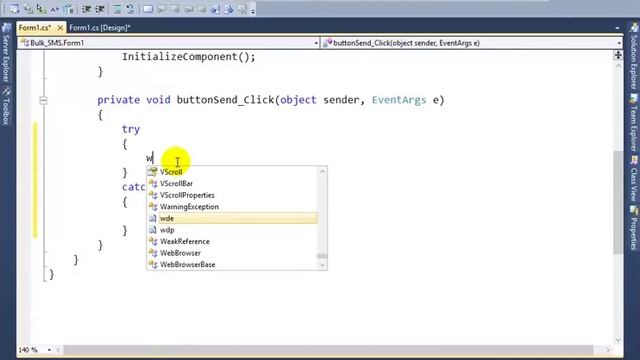Viewport: 640px width, 360px height.
Task: Uncomment the selected lines icon
Action: coord(131,9)
